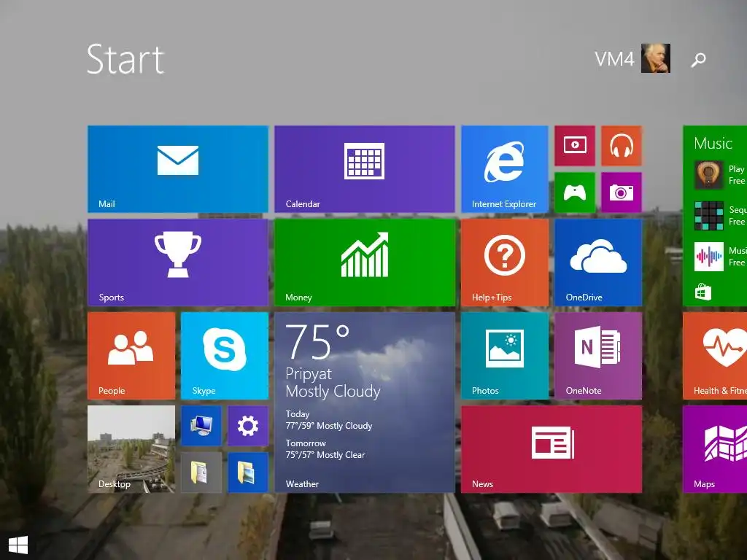Open the Weather live tile
The image size is (747, 560).
tap(365, 402)
